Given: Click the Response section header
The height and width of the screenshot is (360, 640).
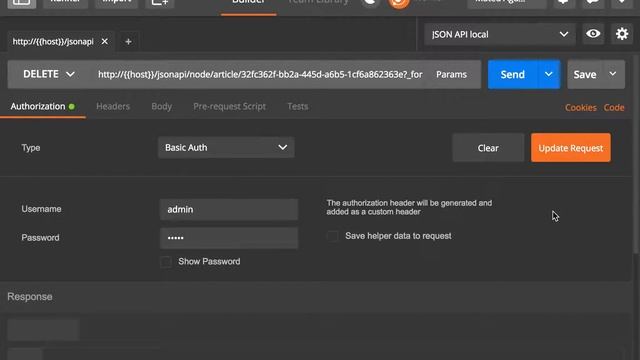Looking at the screenshot, I should (x=30, y=297).
